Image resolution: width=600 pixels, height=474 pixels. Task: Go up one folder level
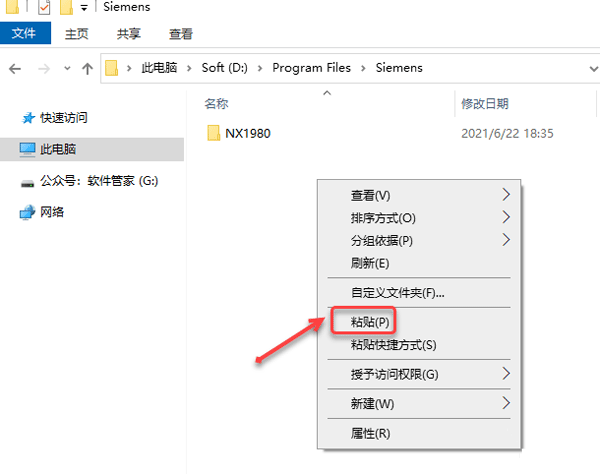coord(87,69)
